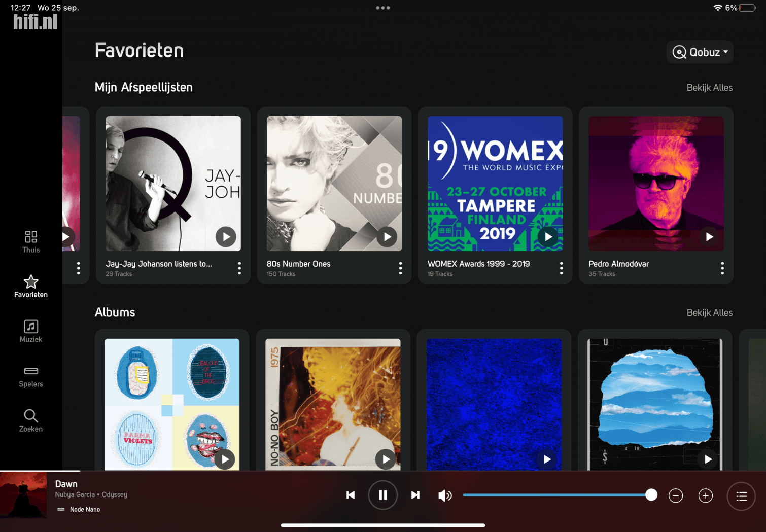Click Bekijk Alles for Albums
Image resolution: width=766 pixels, height=532 pixels.
pos(709,313)
